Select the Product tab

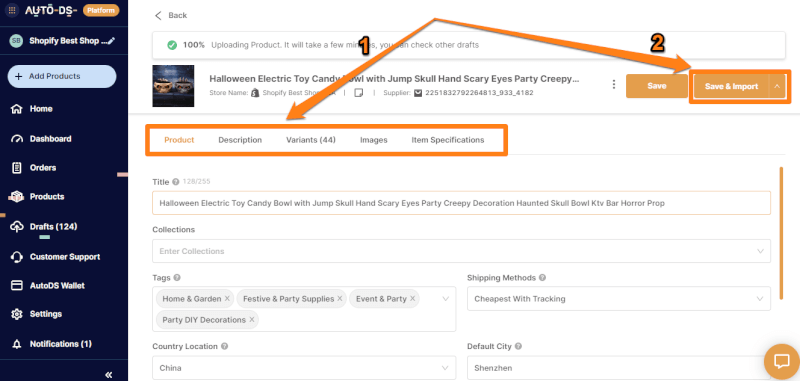[179, 140]
